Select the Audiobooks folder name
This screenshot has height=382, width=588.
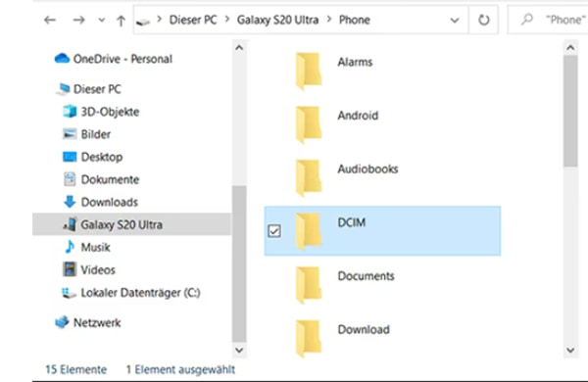pos(367,169)
